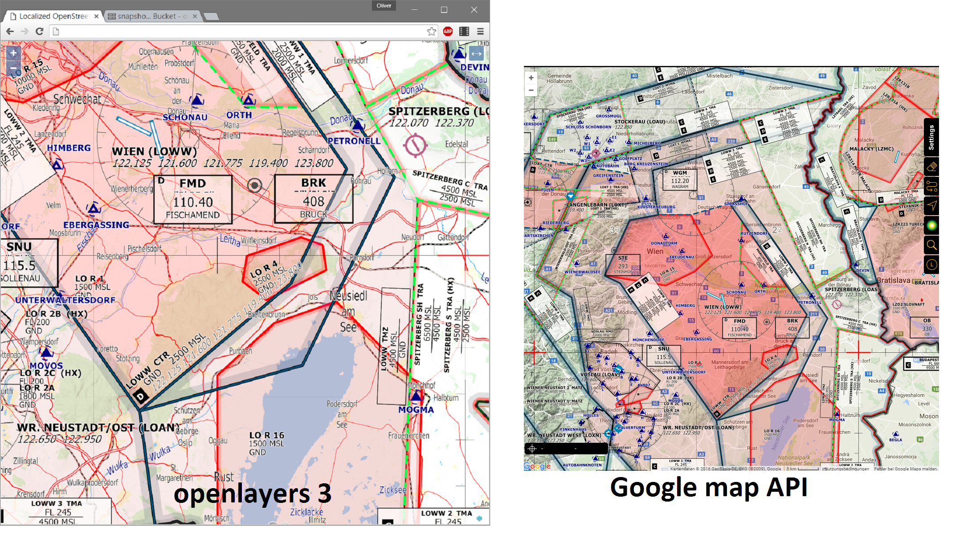Switch to the snapsho... Bucket tab
The image size is (980, 551).
point(147,16)
